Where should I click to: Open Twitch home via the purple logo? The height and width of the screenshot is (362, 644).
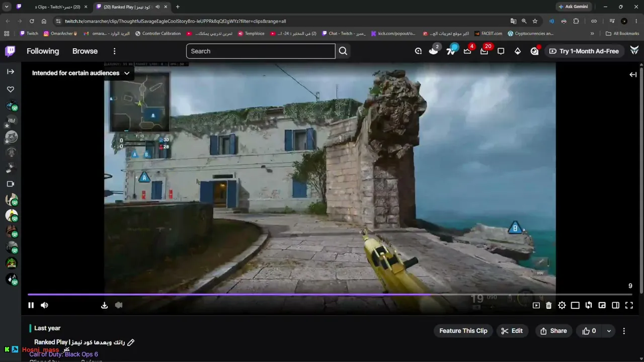pos(10,51)
